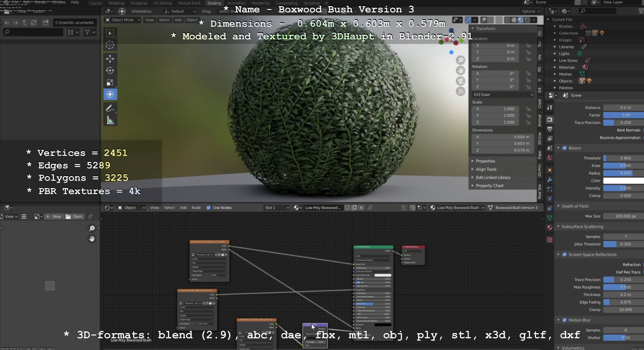Toggle wireframe viewport shading mode

coord(508,20)
